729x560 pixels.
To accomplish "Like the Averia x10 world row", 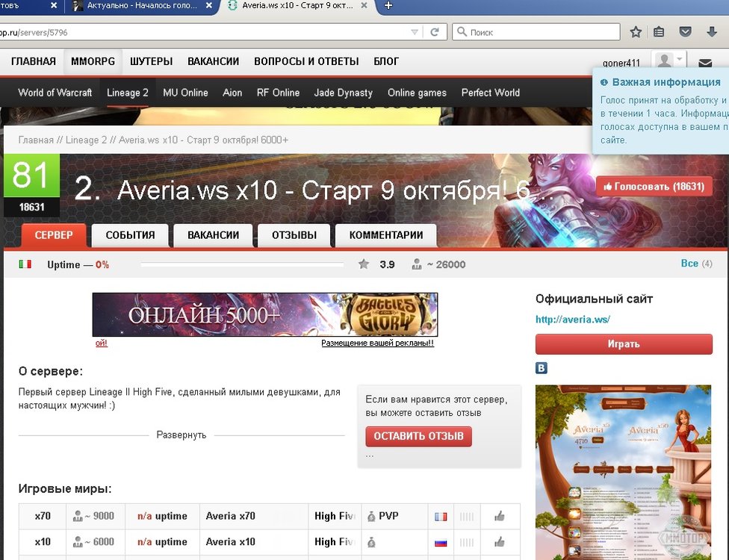I will coord(499,542).
